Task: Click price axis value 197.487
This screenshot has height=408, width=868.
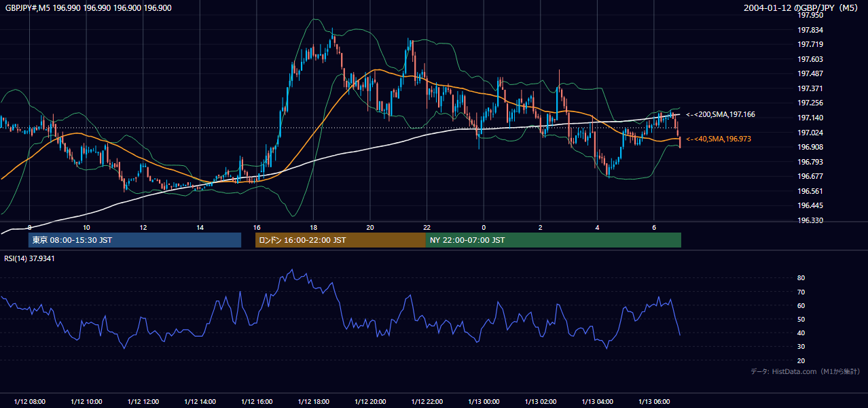Action: pyautogui.click(x=811, y=73)
